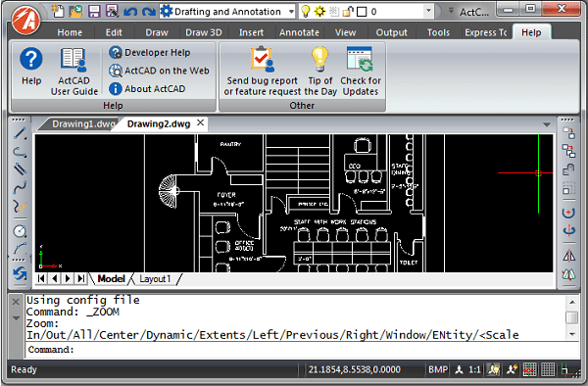This screenshot has width=588, height=386.
Task: Toggle the grid display in status bar
Action: [548, 370]
